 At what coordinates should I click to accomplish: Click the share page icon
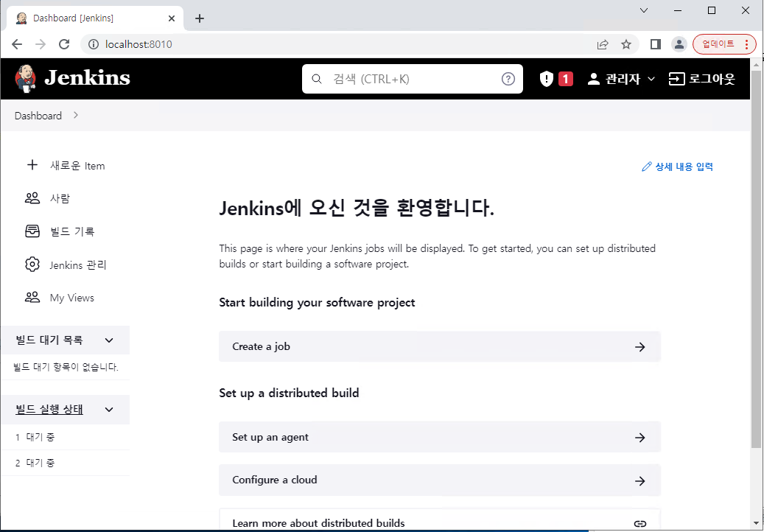tap(603, 44)
